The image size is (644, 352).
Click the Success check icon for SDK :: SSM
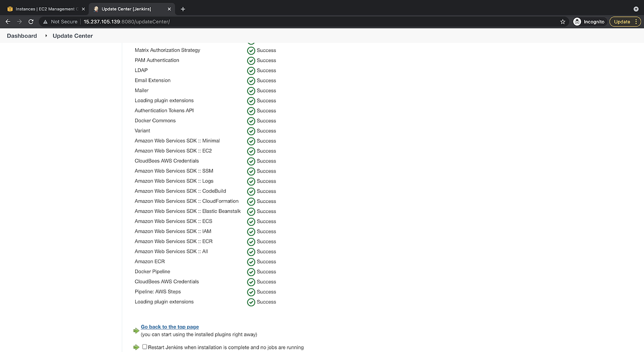coord(251,171)
